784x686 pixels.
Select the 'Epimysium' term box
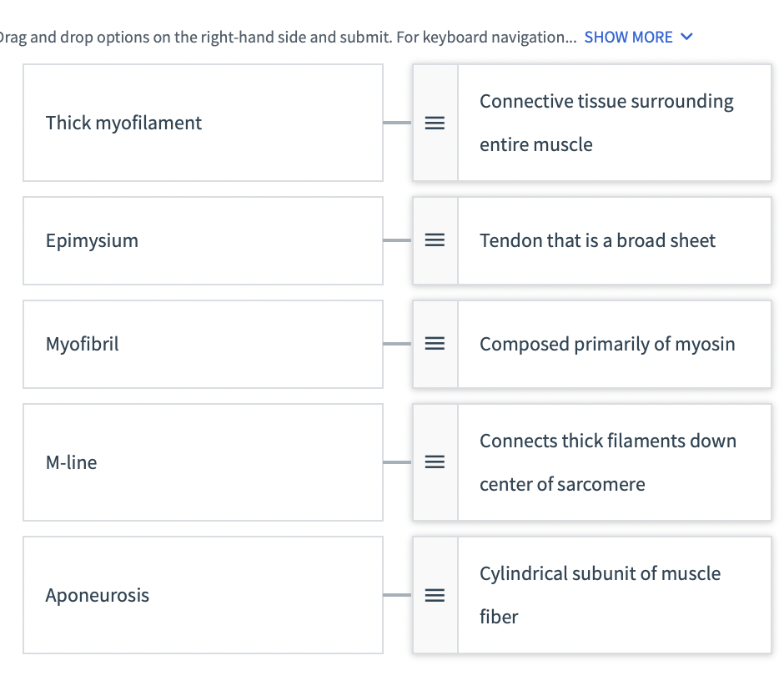click(x=203, y=241)
